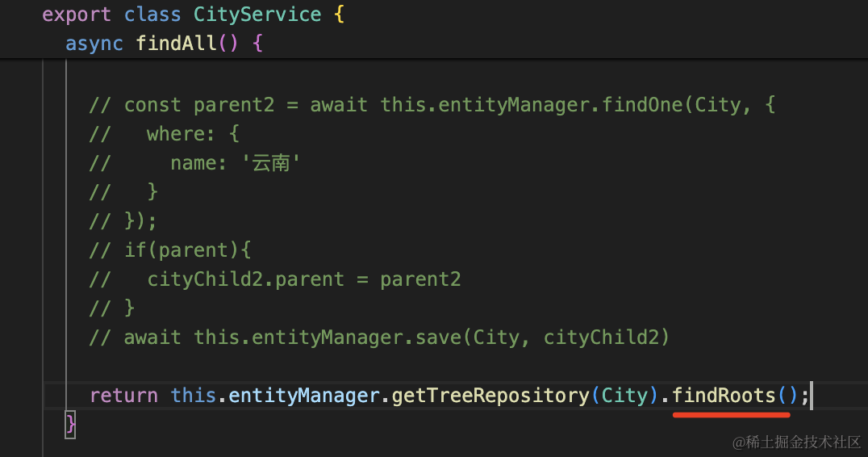Click the export keyword
Image resolution: width=868 pixels, height=457 pixels.
click(77, 15)
